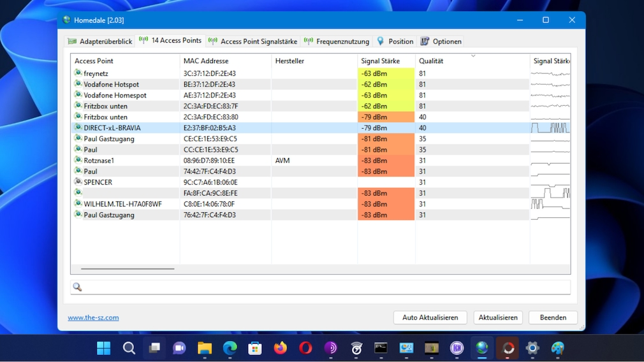Click the WILHELM.TEL-H7A0F8WF network icon
Image resolution: width=644 pixels, height=362 pixels.
[78, 204]
